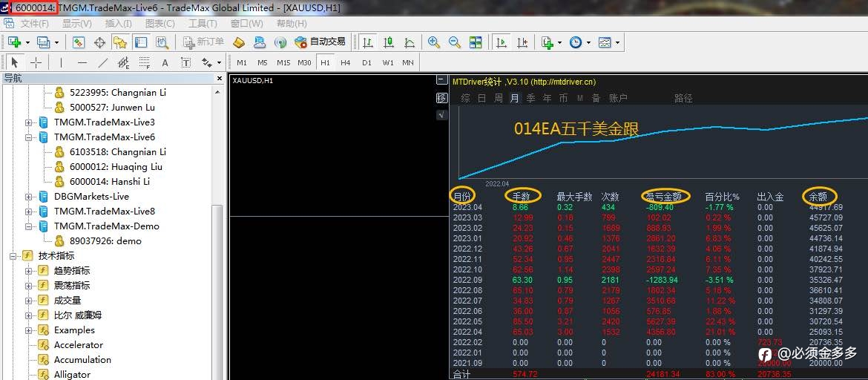868x380 pixels.
Task: Switch chart to candlesticks mode
Action: [389, 42]
